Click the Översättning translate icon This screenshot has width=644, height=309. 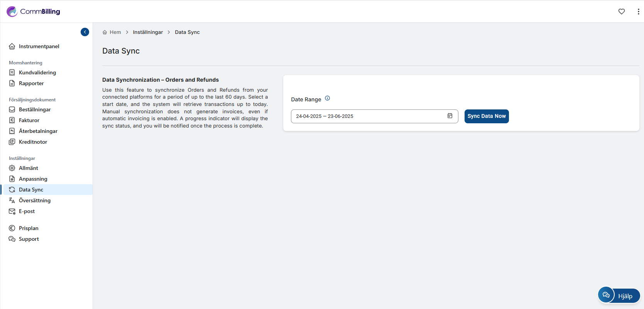12,200
